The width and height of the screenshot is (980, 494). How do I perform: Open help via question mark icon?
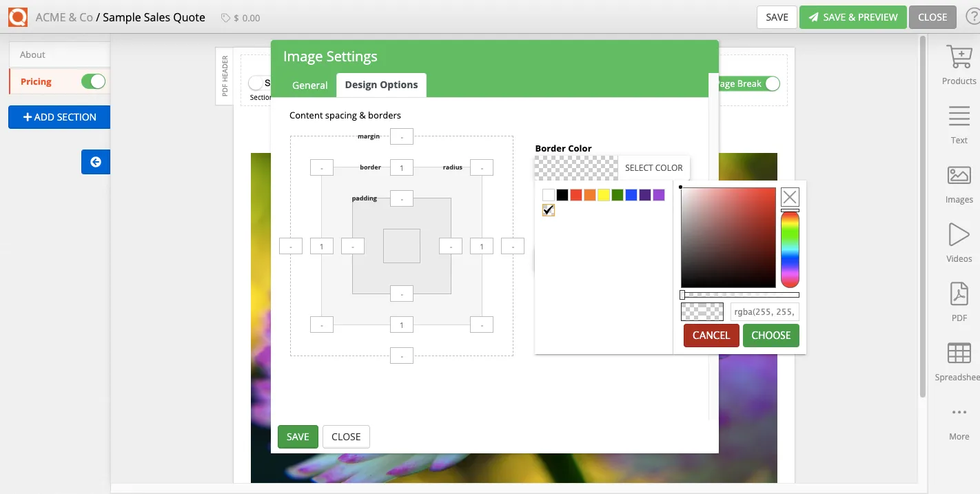pos(972,17)
